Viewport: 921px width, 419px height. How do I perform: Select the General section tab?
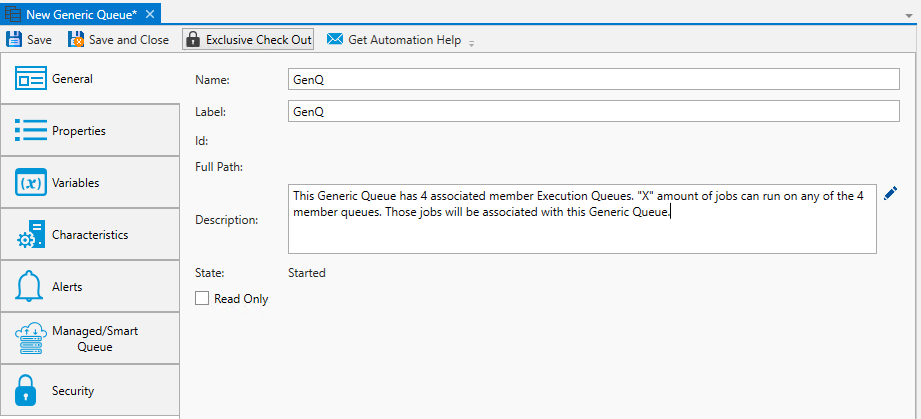[90, 79]
